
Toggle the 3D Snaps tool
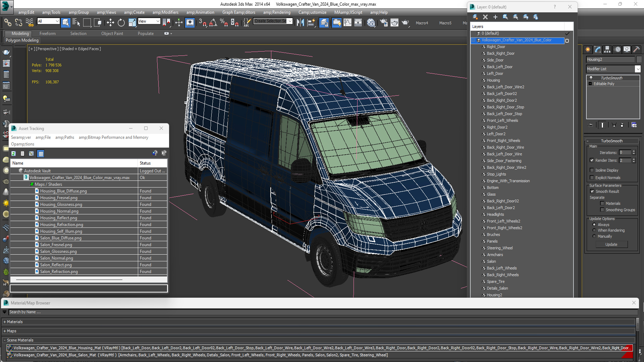(202, 22)
